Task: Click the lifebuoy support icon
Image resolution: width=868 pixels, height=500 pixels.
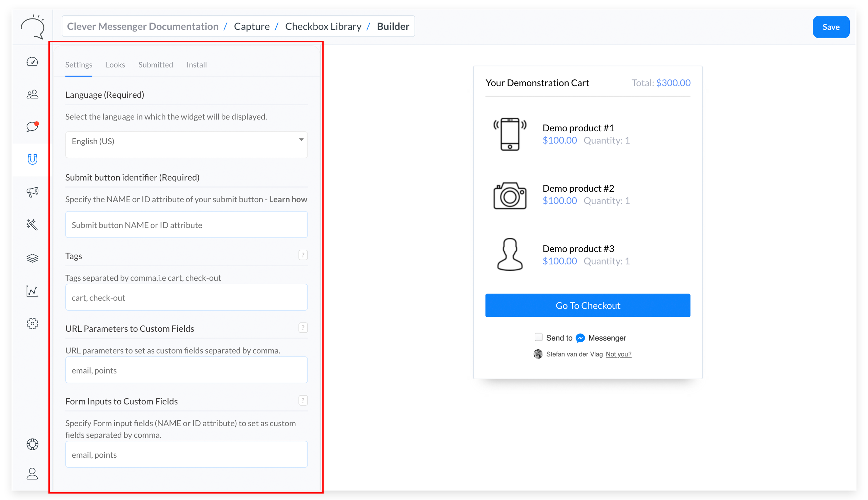Action: coord(32,444)
